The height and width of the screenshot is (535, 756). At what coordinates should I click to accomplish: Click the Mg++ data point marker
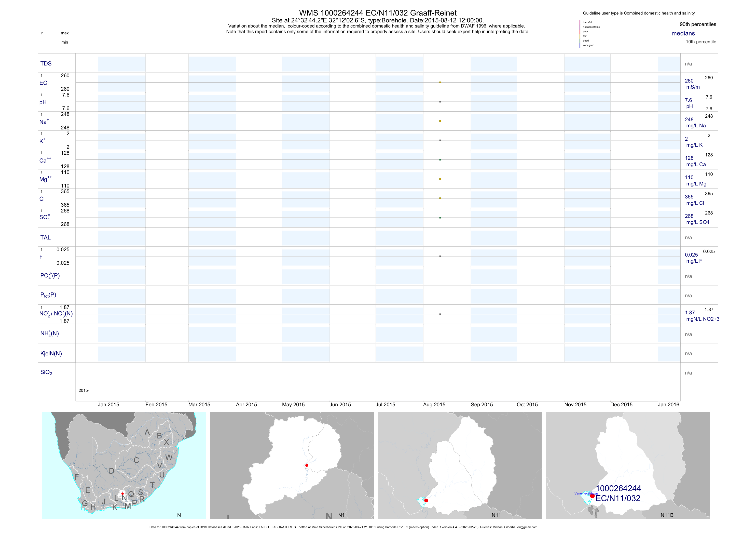tap(440, 179)
